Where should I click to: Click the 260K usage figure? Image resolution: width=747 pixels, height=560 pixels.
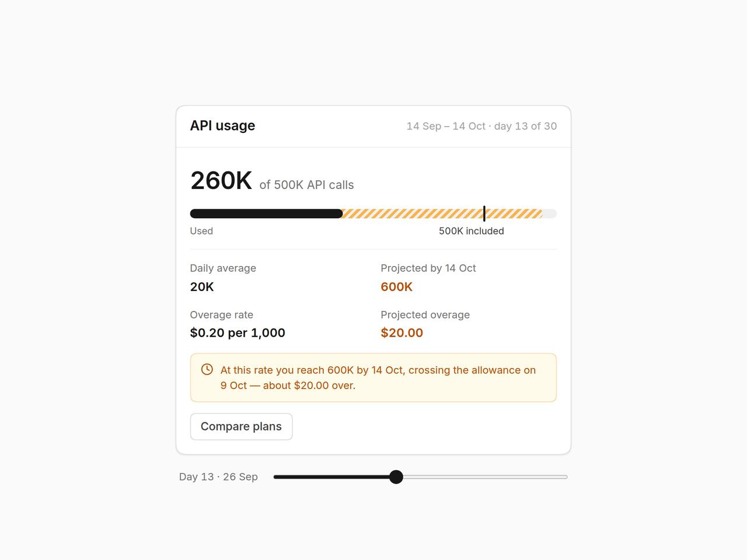click(x=221, y=180)
